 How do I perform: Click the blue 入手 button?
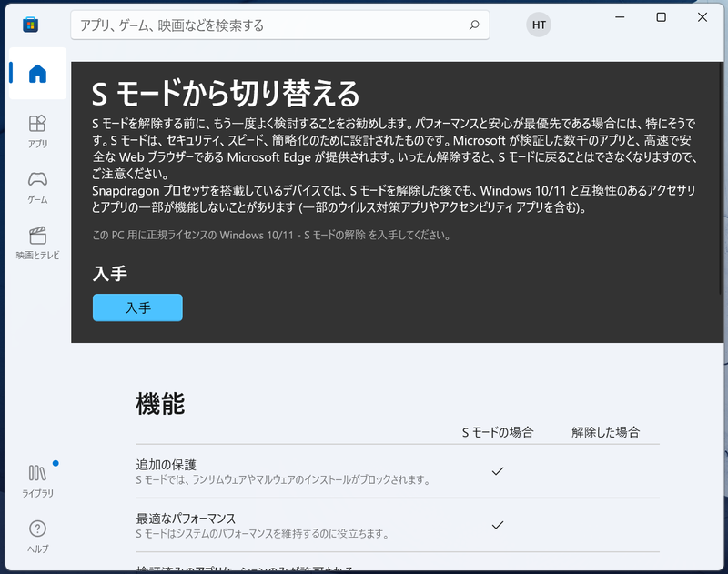pyautogui.click(x=137, y=307)
